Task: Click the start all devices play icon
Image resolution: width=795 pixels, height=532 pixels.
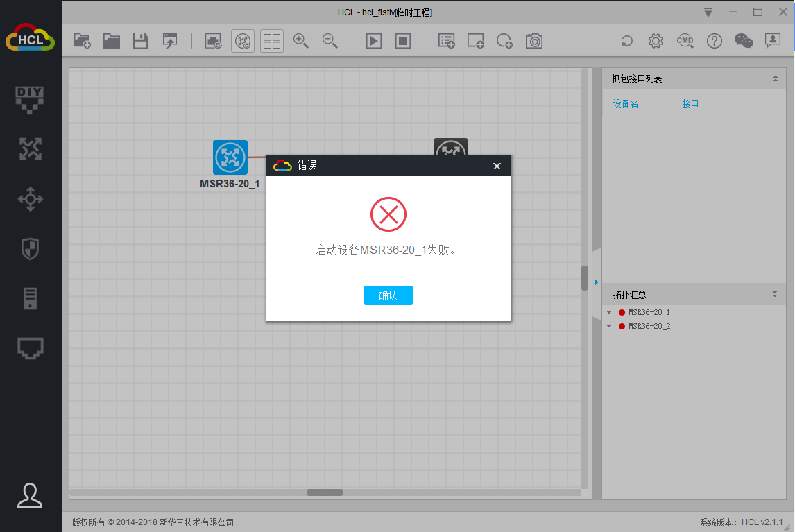Action: [x=373, y=41]
